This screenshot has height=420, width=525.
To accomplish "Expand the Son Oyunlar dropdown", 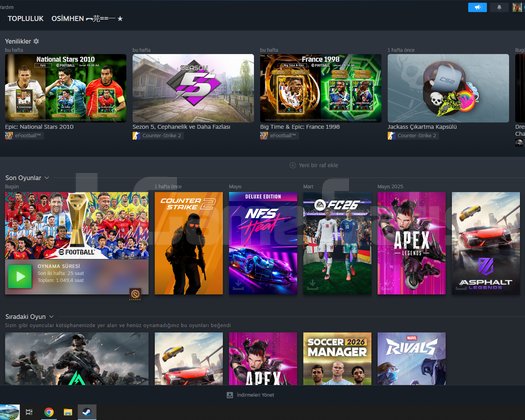I will coord(47,178).
